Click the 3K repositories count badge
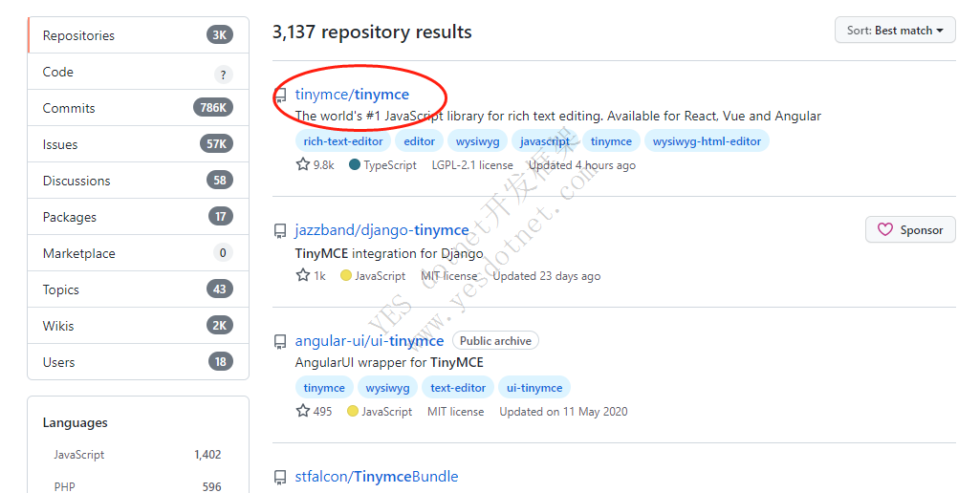The height and width of the screenshot is (493, 980). click(x=219, y=35)
